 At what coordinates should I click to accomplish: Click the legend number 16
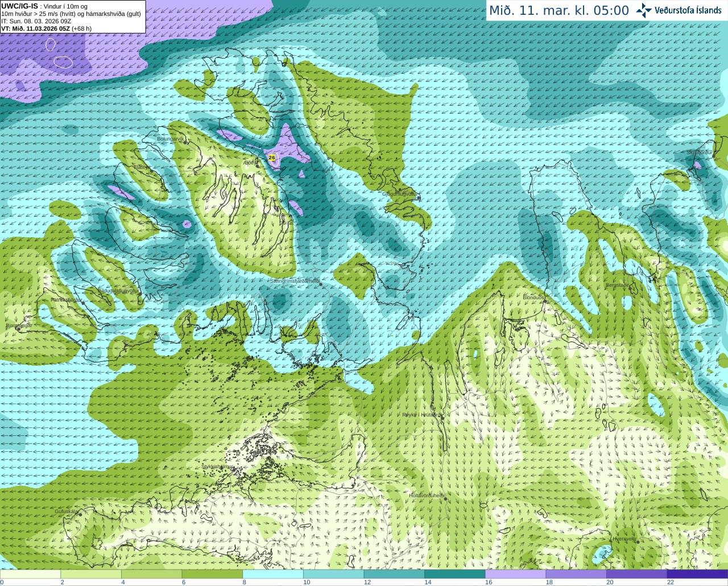tap(489, 582)
